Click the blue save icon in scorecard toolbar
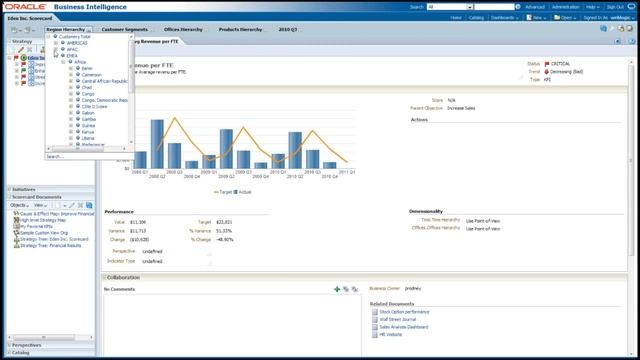This screenshot has width=640, height=360. [603, 29]
